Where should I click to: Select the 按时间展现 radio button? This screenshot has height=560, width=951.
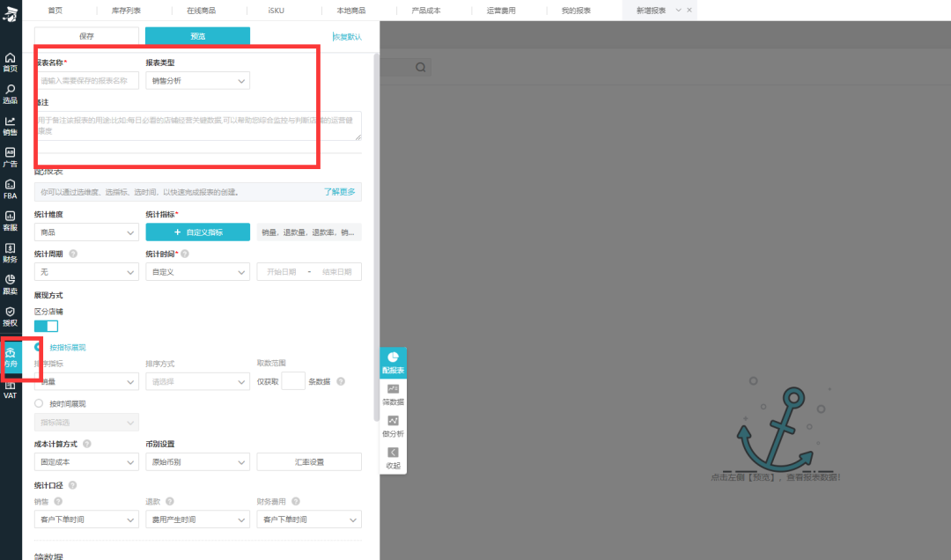point(39,403)
